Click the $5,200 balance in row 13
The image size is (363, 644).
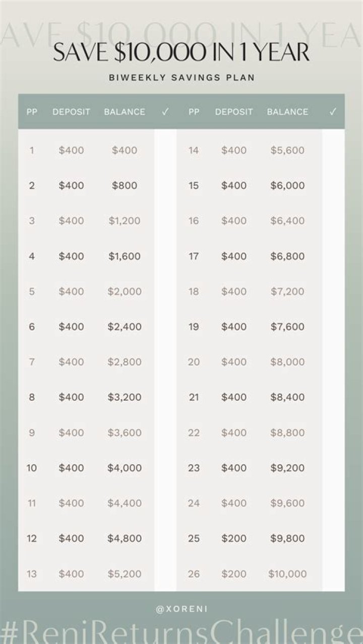coord(125,574)
